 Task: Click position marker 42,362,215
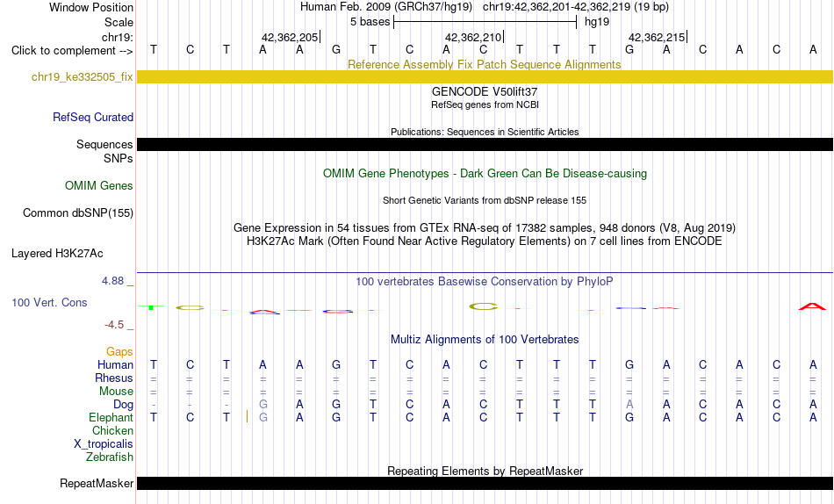(x=657, y=37)
